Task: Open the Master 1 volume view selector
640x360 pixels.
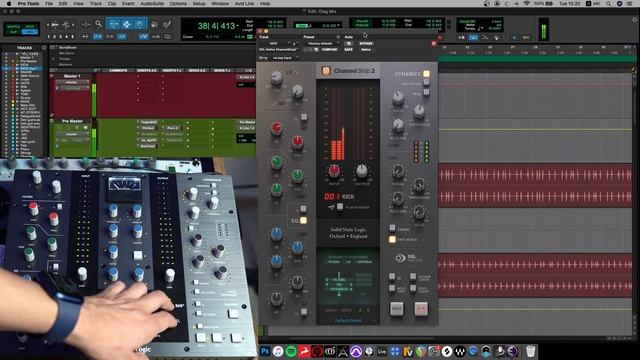Action: click(71, 82)
